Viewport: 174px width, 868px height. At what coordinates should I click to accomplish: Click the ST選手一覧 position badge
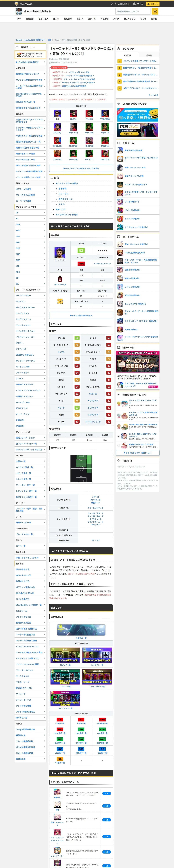click(x=81, y=720)
